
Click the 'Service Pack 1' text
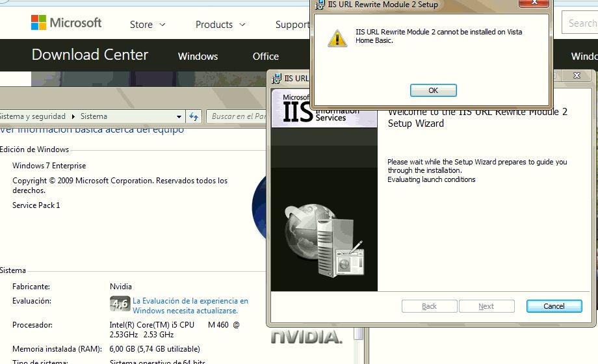(36, 205)
